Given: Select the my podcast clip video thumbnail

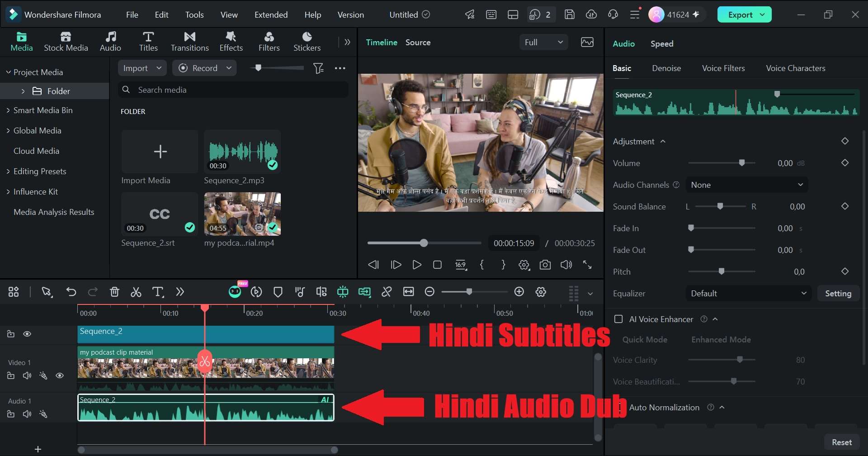Looking at the screenshot, I should tap(242, 214).
